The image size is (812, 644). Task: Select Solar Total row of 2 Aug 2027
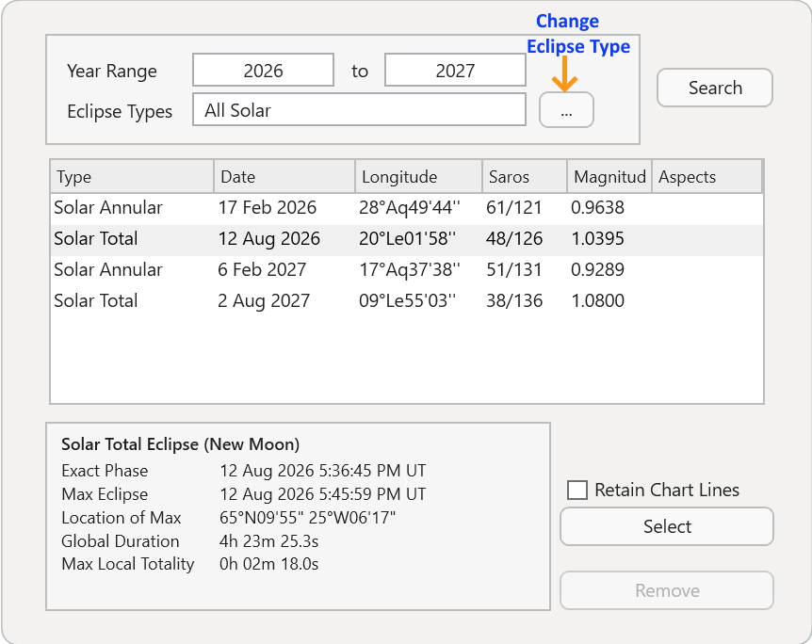pos(407,300)
